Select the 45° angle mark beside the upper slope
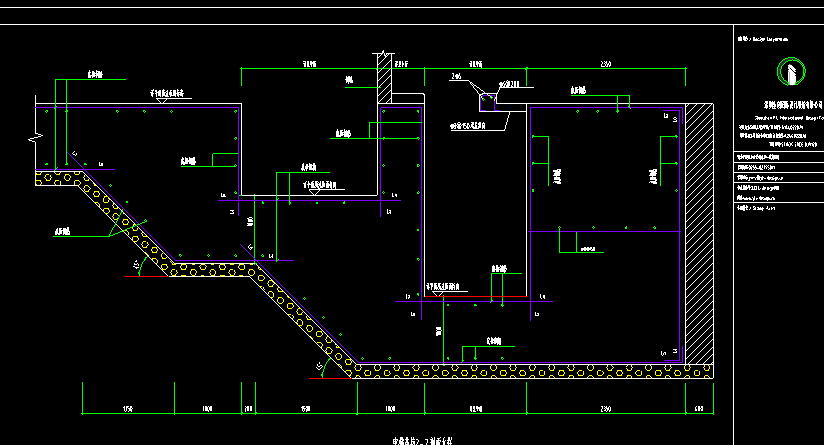 [138, 265]
